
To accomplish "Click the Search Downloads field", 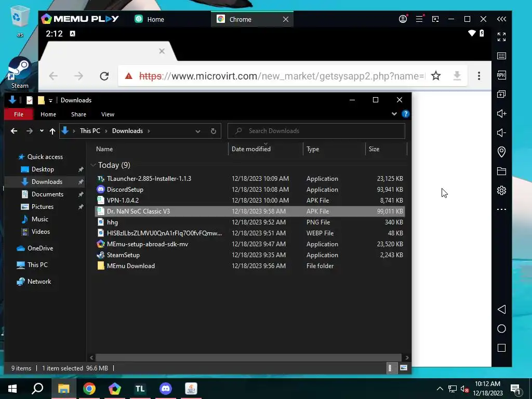I will point(316,131).
